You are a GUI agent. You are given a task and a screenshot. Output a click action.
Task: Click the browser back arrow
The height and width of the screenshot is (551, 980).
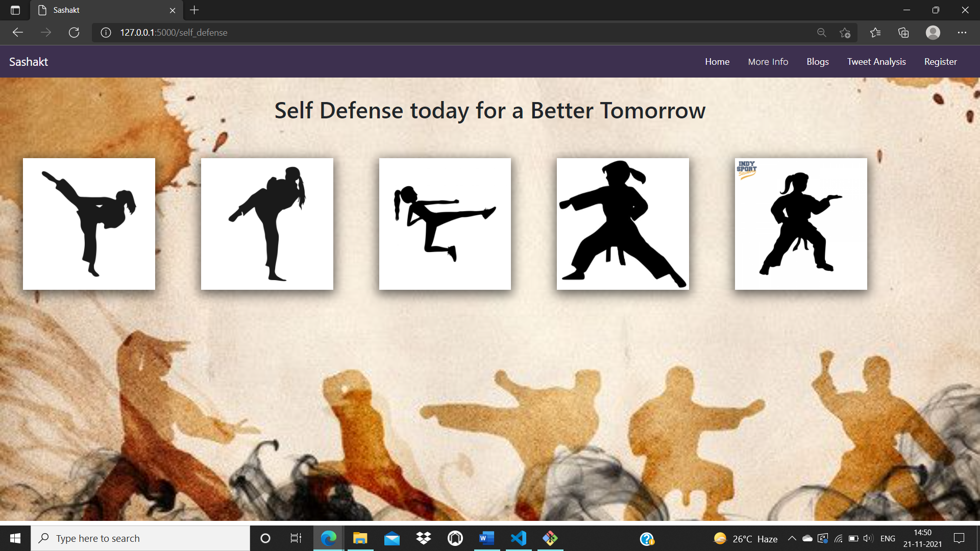click(x=18, y=33)
